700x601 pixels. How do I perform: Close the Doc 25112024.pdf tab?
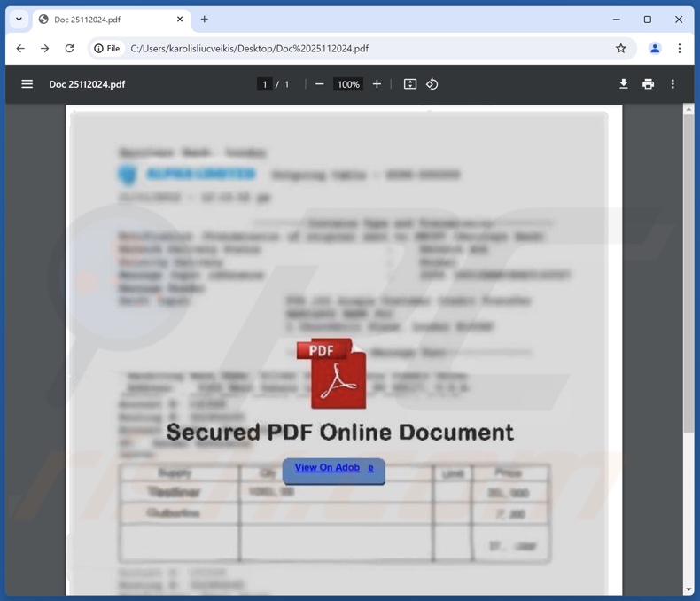point(180,20)
